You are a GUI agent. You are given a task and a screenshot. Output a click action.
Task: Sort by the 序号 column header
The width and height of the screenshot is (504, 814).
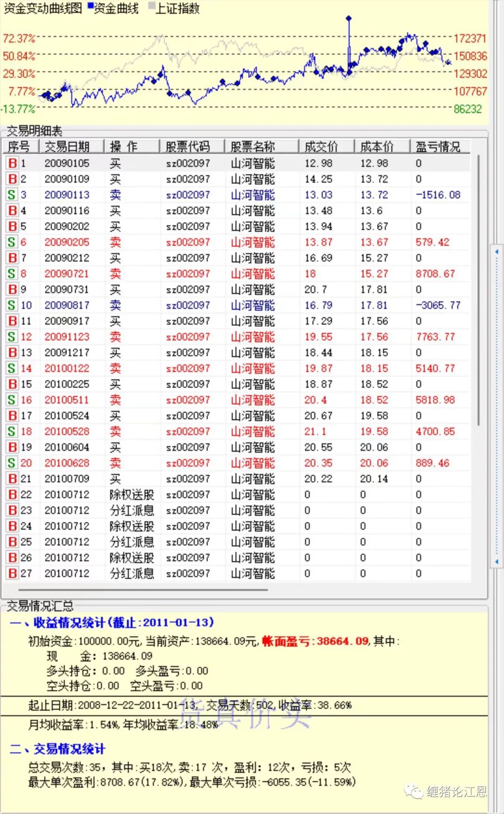pos(21,147)
